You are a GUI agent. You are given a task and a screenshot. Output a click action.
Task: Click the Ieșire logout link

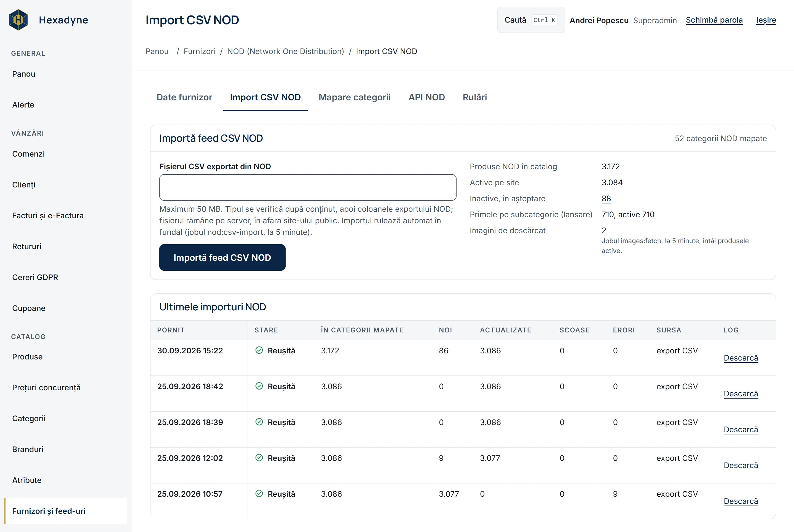click(766, 20)
